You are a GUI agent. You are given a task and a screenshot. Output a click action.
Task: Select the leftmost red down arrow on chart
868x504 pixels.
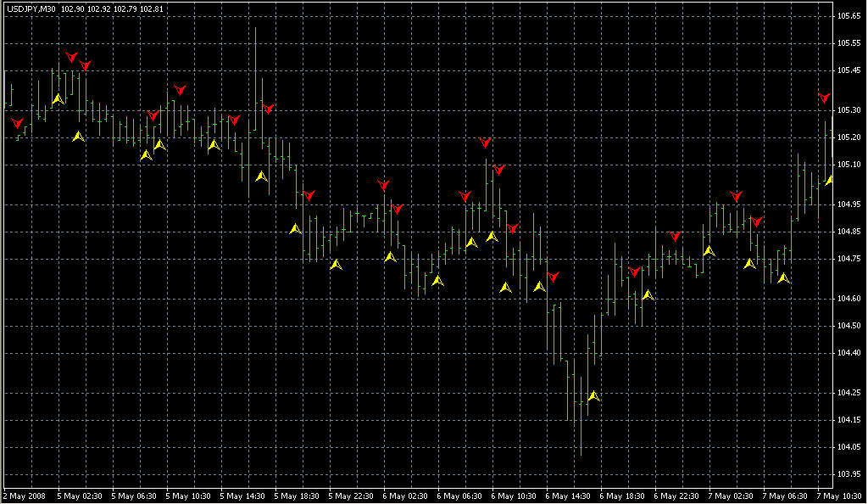pos(17,123)
